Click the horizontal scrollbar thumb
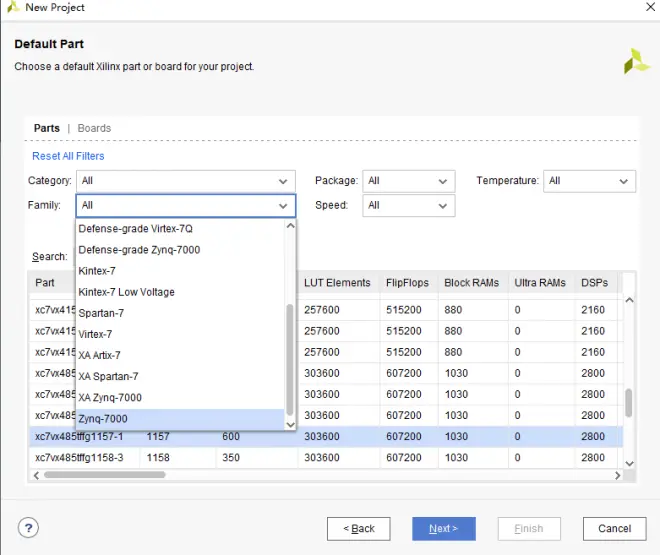This screenshot has height=555, width=660. pos(104,475)
